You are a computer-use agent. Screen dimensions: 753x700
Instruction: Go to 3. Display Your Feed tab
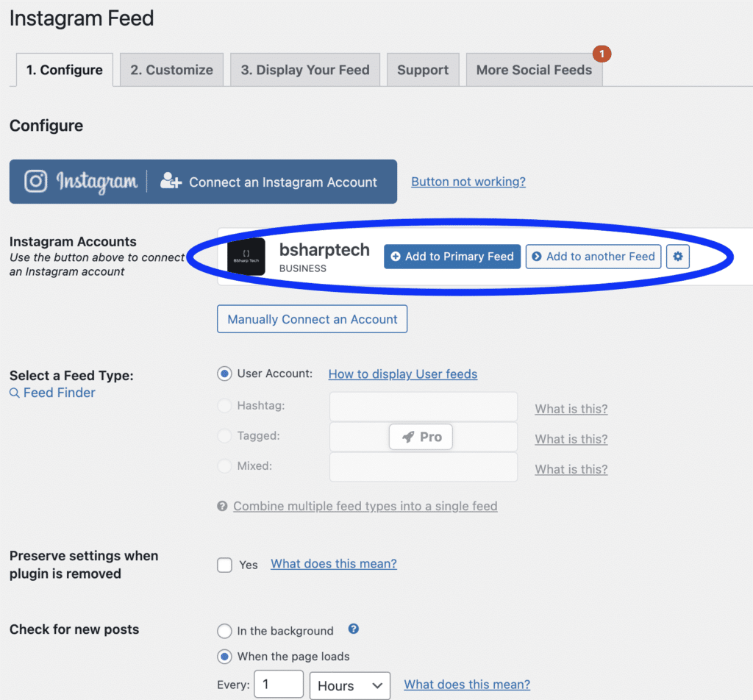(x=305, y=70)
